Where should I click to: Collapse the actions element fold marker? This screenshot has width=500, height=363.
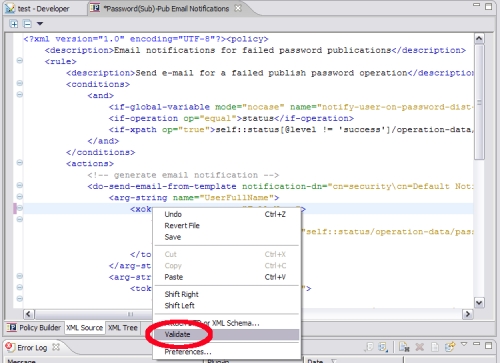click(x=20, y=163)
